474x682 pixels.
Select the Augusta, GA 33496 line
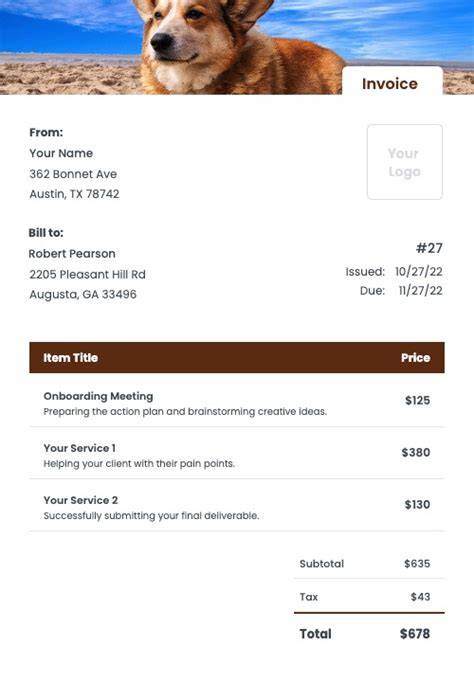[x=83, y=294]
